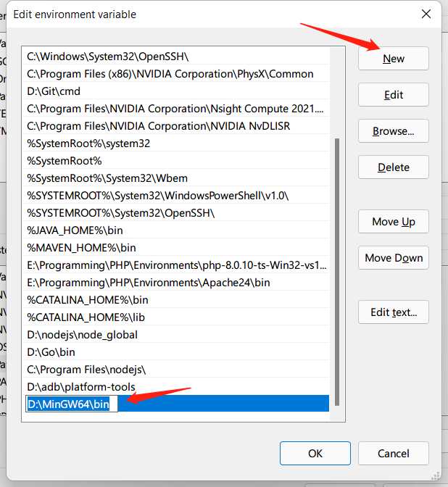Viewport: 448px width, 487px height.
Task: Select the D:\Go\bin path
Action: coord(51,352)
